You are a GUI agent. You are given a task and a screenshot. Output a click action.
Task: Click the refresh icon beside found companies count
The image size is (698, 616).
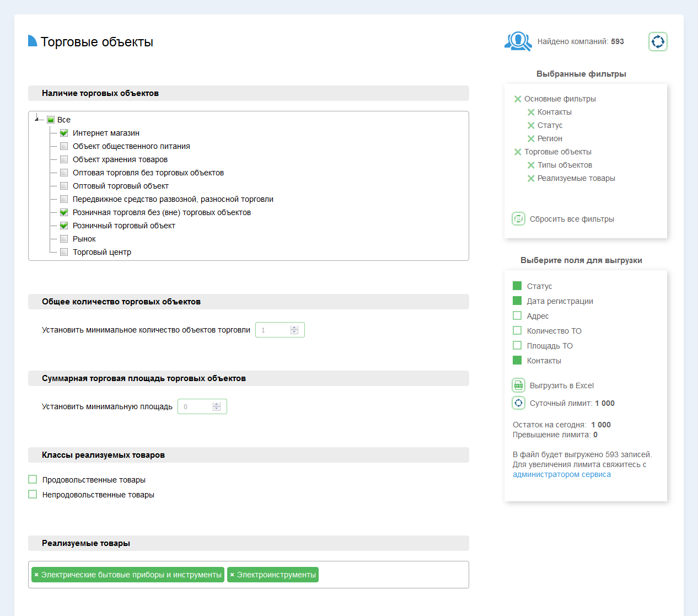[x=658, y=41]
